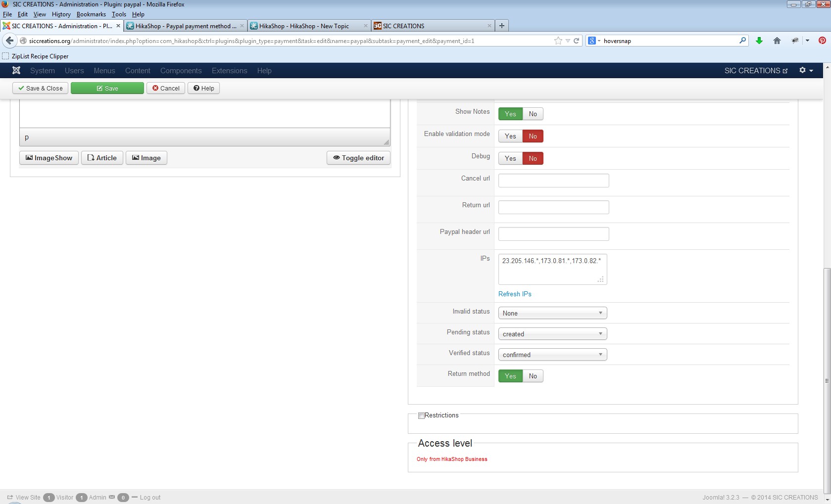Focus the Cancel url input field
Screen dimensions: 831x504
(553, 181)
